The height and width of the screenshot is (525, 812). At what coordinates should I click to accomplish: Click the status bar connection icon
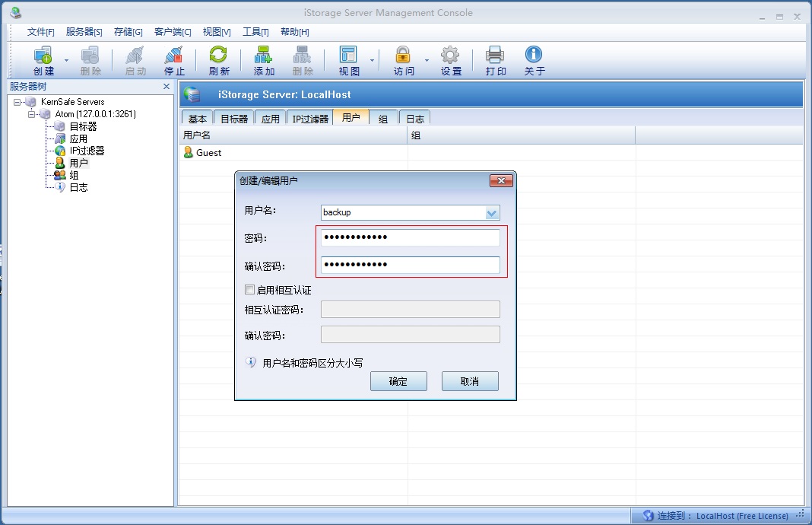(648, 516)
